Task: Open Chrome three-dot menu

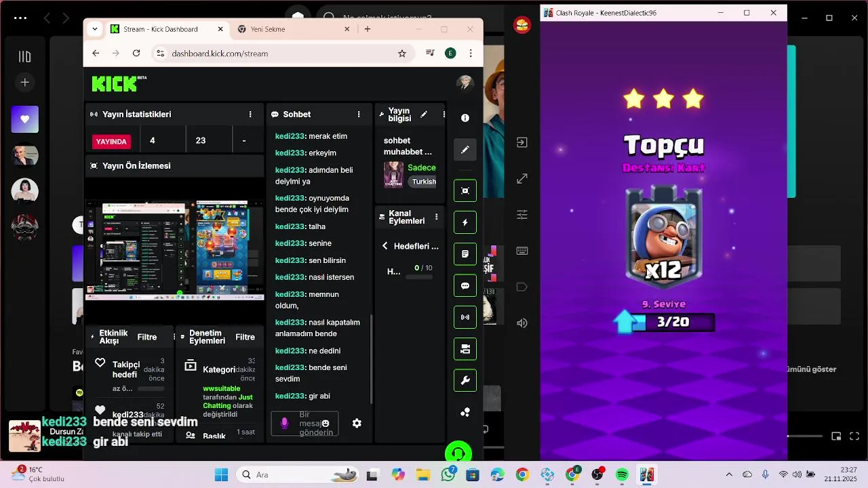Action: [471, 53]
